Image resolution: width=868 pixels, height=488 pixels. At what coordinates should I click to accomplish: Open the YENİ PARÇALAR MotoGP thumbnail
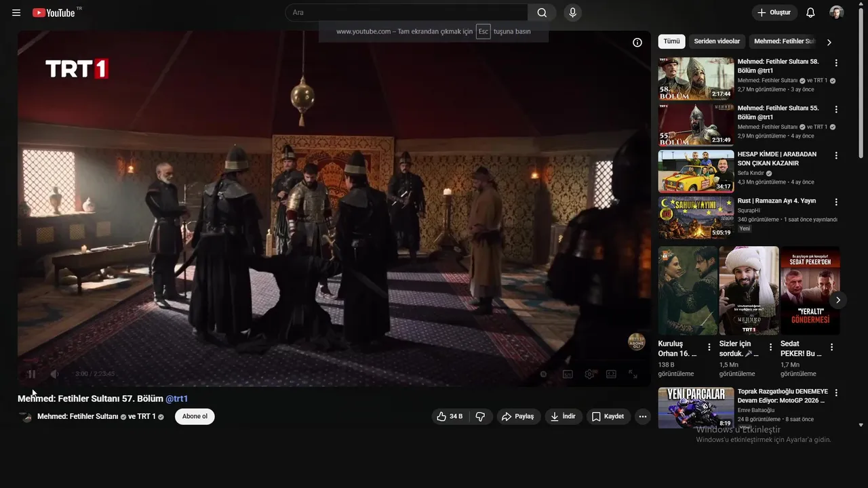[696, 408]
